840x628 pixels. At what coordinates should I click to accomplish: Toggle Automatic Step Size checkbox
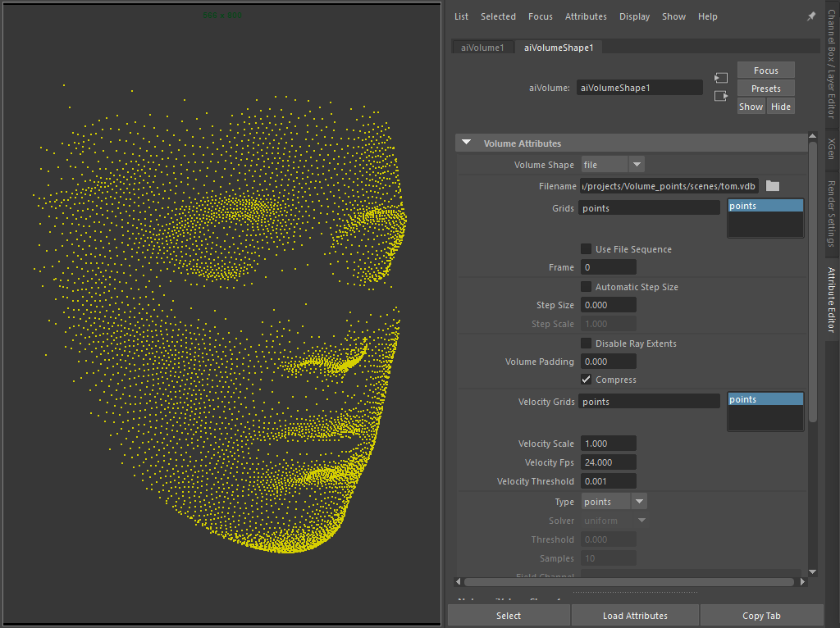coord(587,287)
